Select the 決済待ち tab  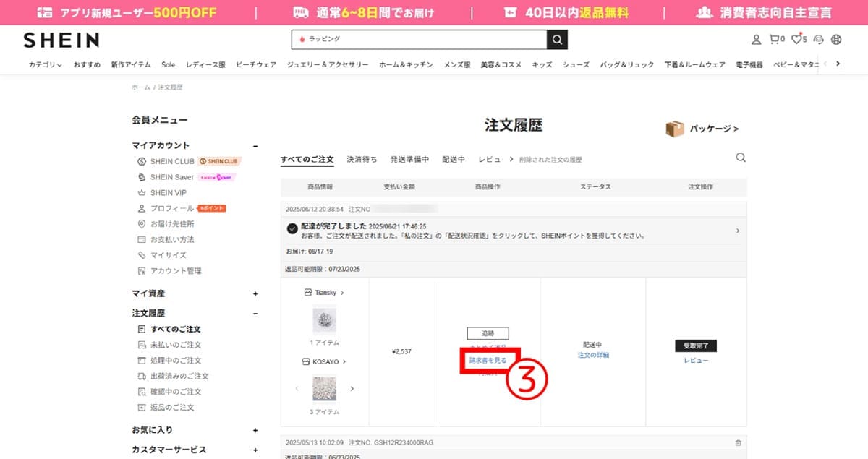pos(362,159)
